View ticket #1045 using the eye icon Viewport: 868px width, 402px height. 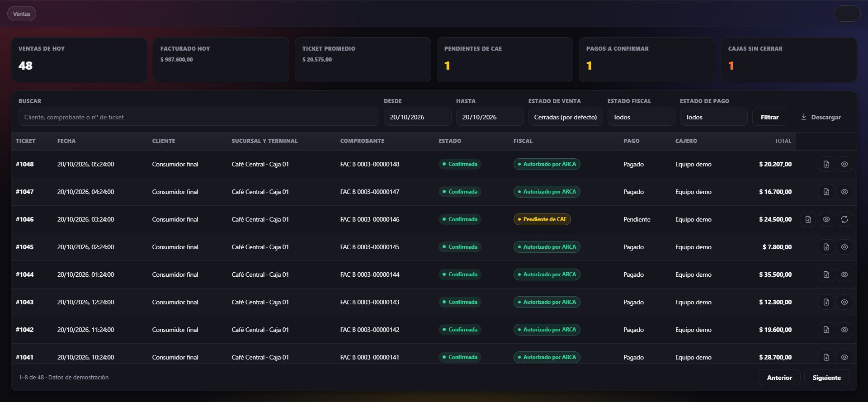point(844,247)
